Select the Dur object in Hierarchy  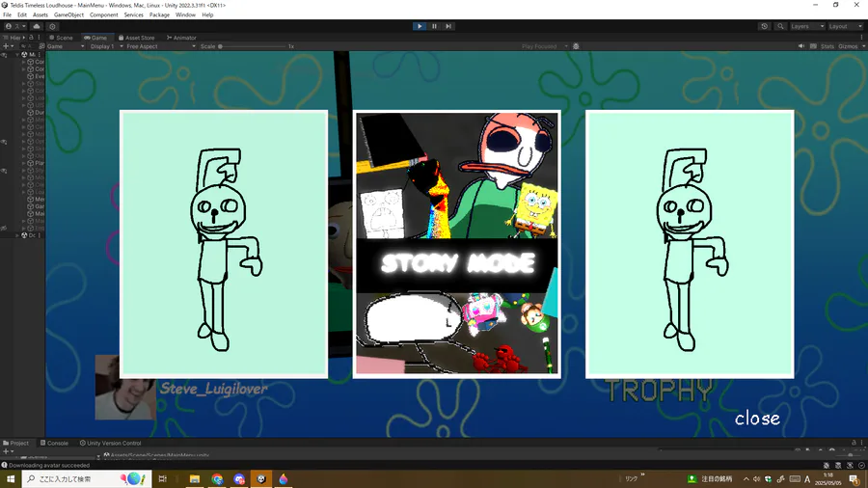pyautogui.click(x=39, y=112)
